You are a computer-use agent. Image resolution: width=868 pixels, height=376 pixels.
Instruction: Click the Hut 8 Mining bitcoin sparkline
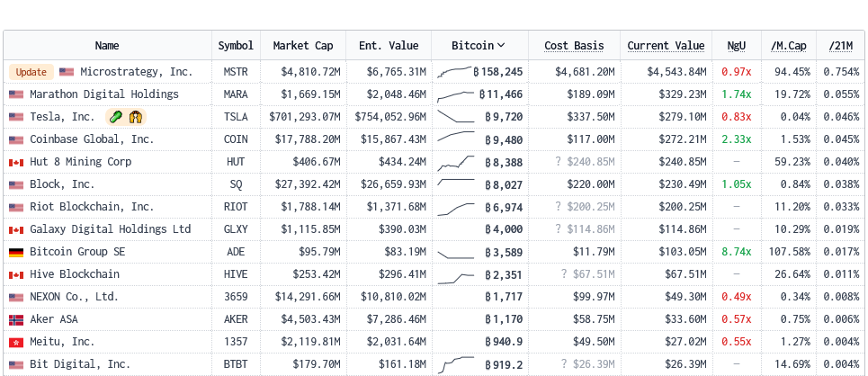(x=454, y=162)
